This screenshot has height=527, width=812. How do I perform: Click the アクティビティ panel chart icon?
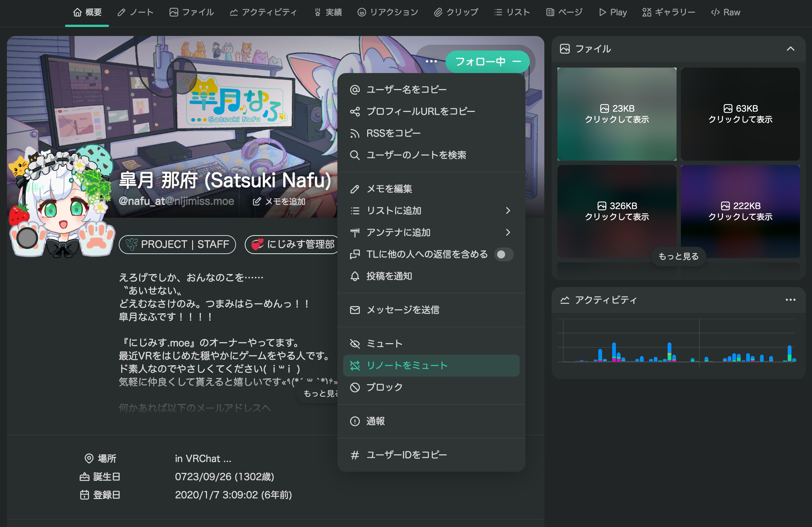(x=565, y=300)
